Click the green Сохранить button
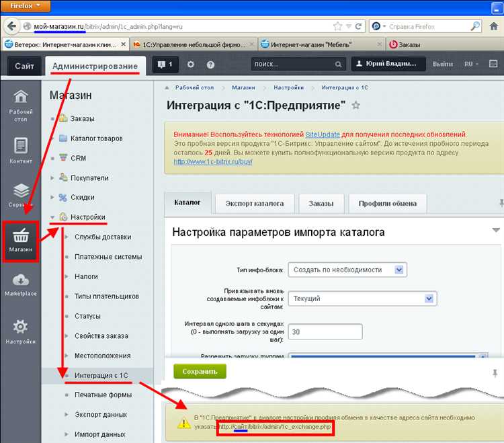Image resolution: width=504 pixels, height=443 pixels. (x=200, y=372)
